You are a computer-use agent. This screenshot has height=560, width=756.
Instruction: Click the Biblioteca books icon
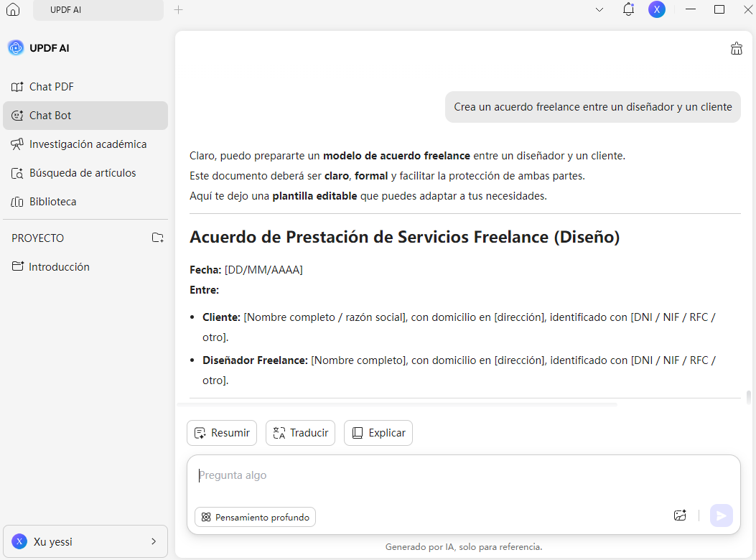17,202
